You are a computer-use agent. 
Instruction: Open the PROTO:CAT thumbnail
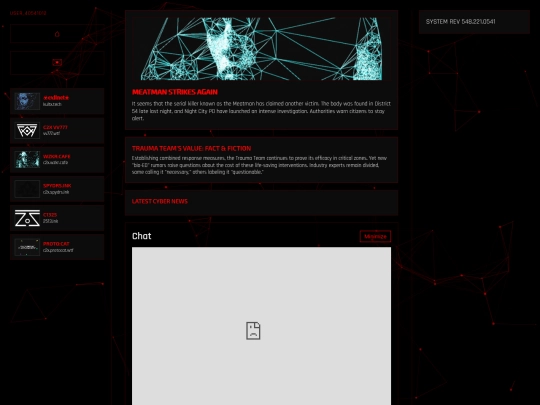click(27, 247)
